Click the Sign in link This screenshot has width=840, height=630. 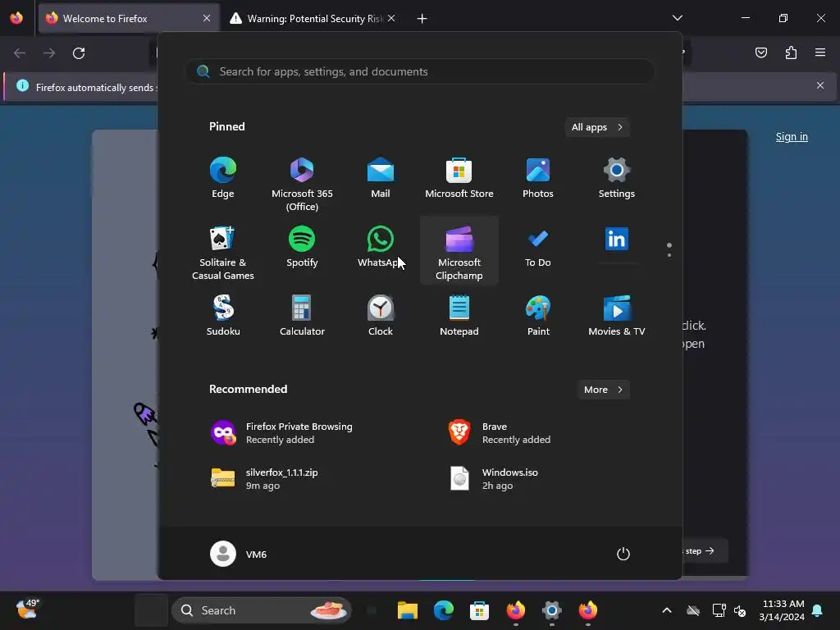(792, 137)
